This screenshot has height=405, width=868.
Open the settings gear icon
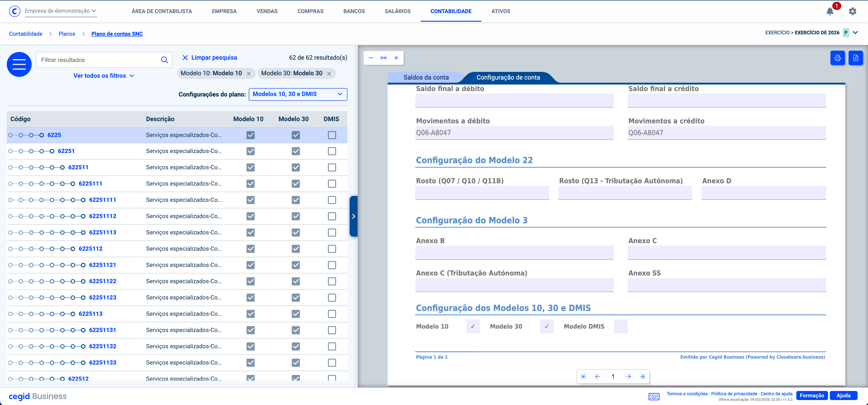[852, 12]
